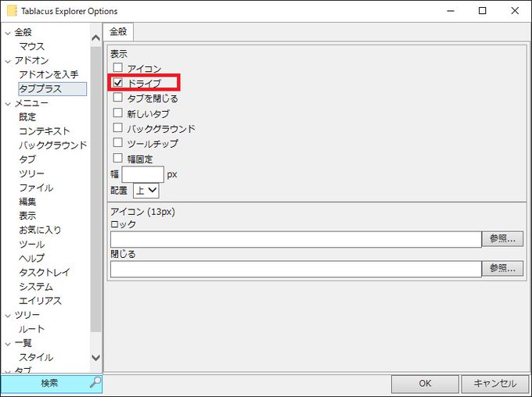Click 参照... button for ロック icon

[x=502, y=238]
